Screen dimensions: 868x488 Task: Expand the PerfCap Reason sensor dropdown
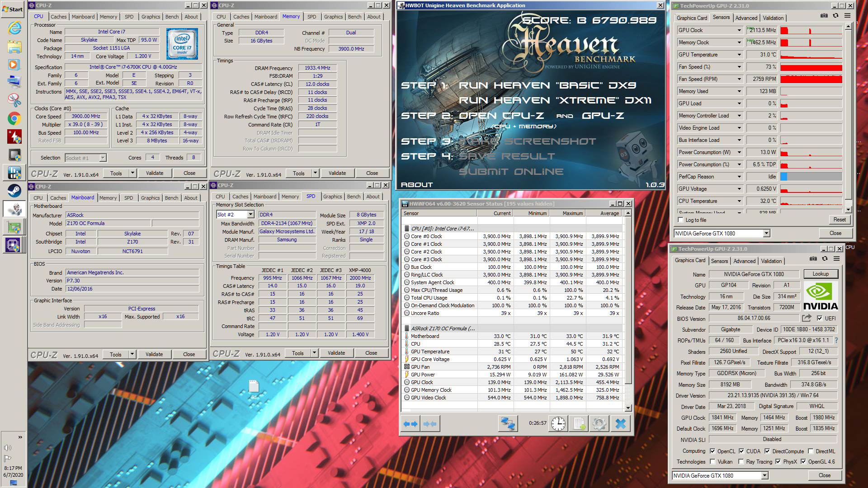739,177
